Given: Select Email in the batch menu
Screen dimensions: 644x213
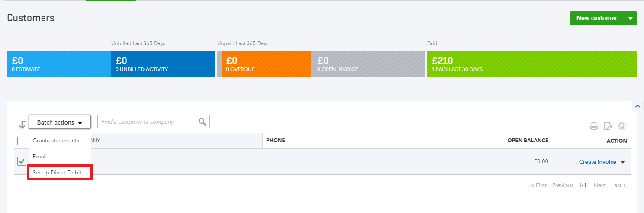Looking at the screenshot, I should coord(40,156).
